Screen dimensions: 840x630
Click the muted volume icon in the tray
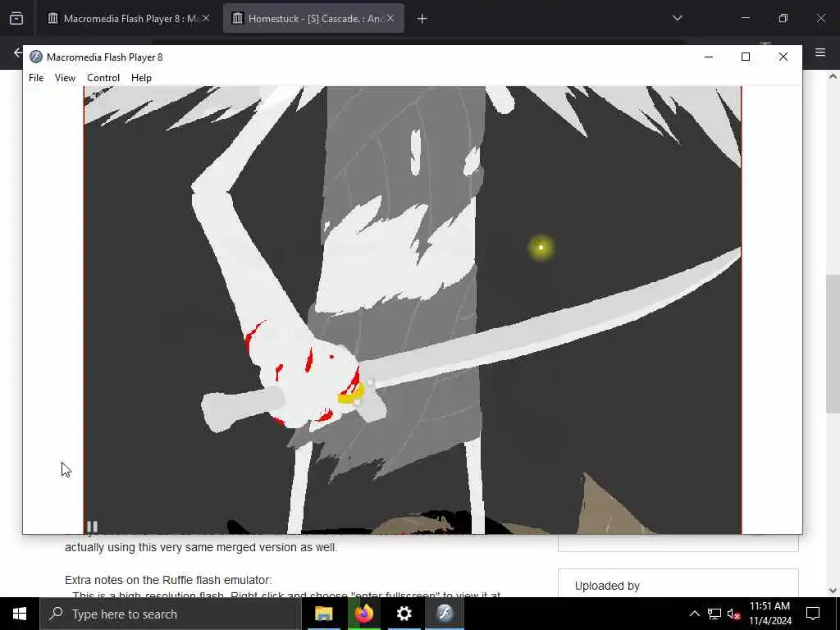(734, 614)
